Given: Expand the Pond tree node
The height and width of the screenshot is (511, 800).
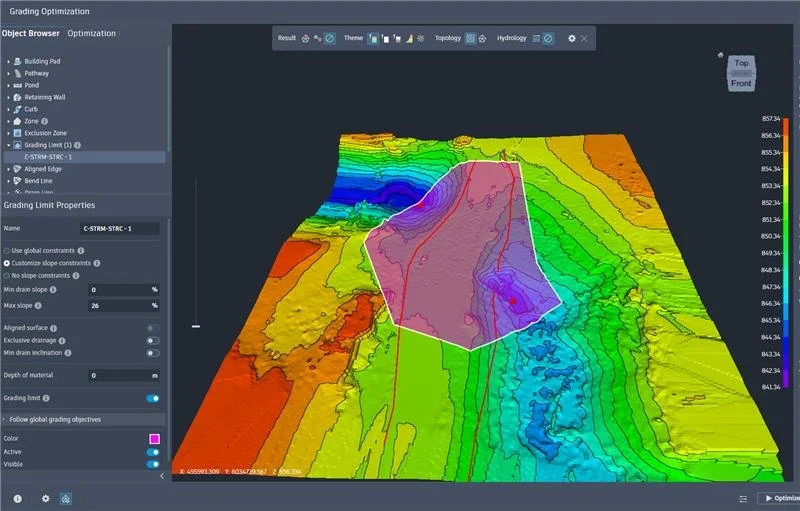Looking at the screenshot, I should coord(8,86).
